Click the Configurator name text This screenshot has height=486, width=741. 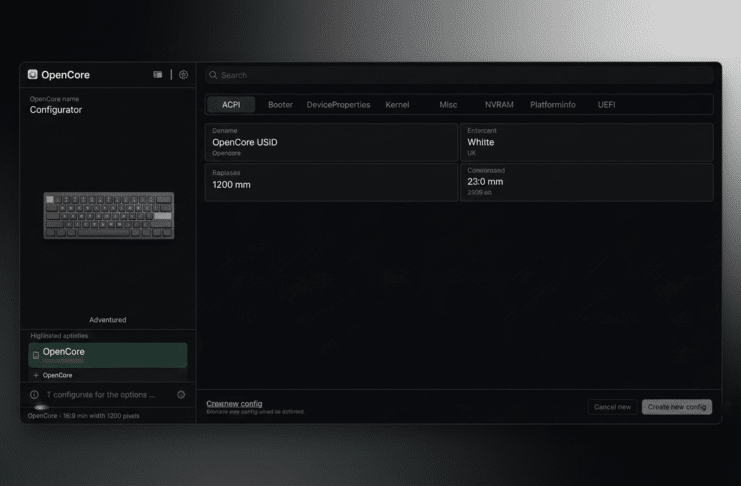tap(56, 110)
